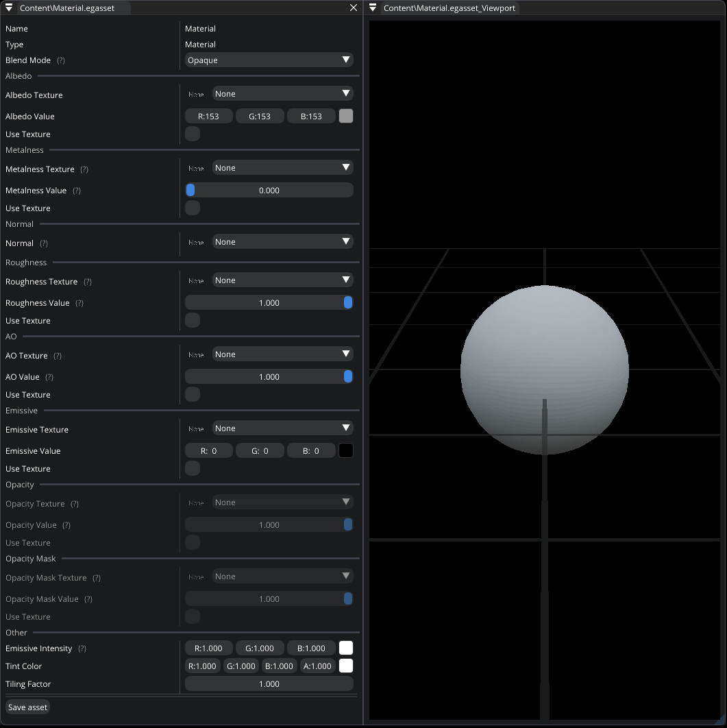The image size is (727, 728).
Task: Show help tooltip for Emissive Intensity
Action: [82, 648]
